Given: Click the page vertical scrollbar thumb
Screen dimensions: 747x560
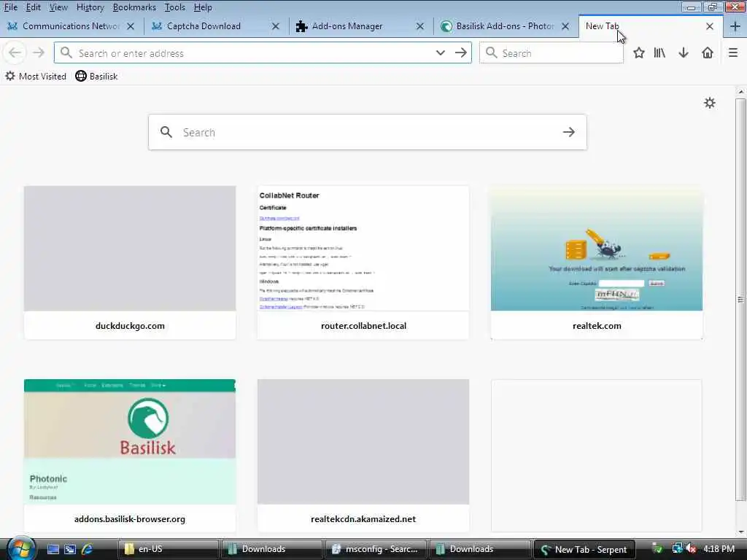Looking at the screenshot, I should tap(740, 300).
